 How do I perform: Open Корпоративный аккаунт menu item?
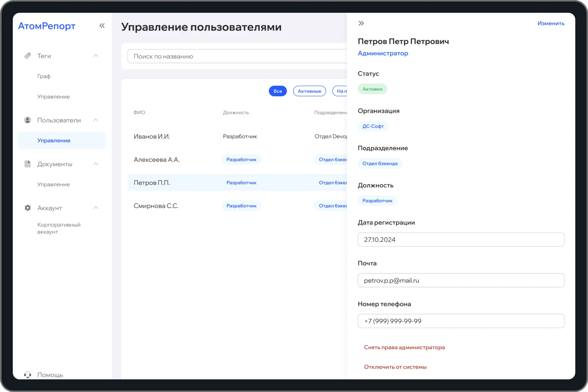pos(59,228)
